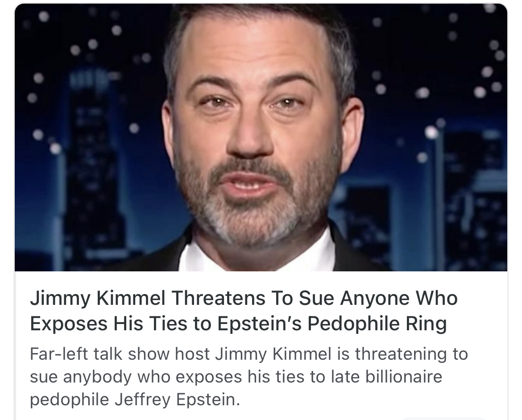Viewport: 522px width, 420px height.
Task: Click the word 'Threatens' in the headline
Action: (218, 298)
